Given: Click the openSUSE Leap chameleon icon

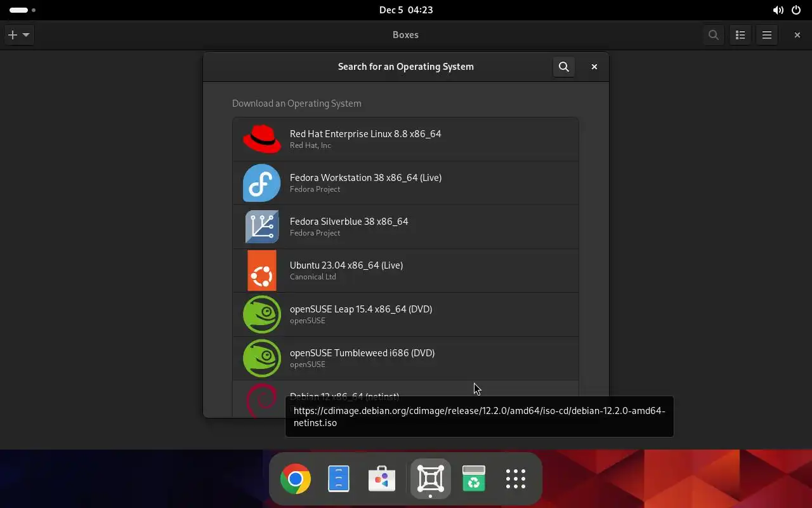Looking at the screenshot, I should point(262,314).
